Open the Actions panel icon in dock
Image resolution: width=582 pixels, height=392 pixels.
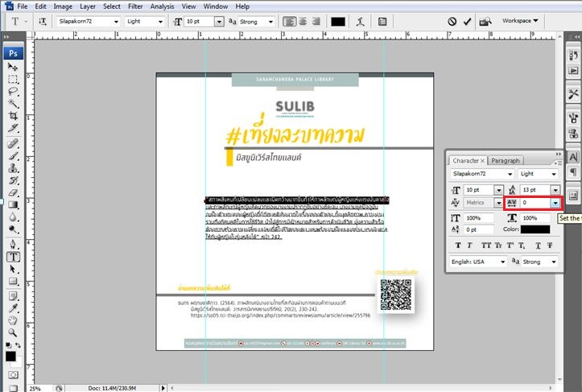[573, 70]
